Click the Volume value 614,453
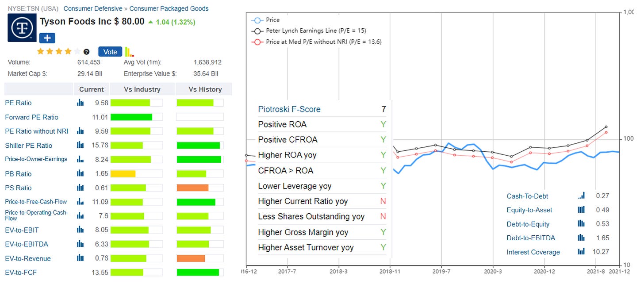Viewport: 644px width, 284px height. pos(89,62)
